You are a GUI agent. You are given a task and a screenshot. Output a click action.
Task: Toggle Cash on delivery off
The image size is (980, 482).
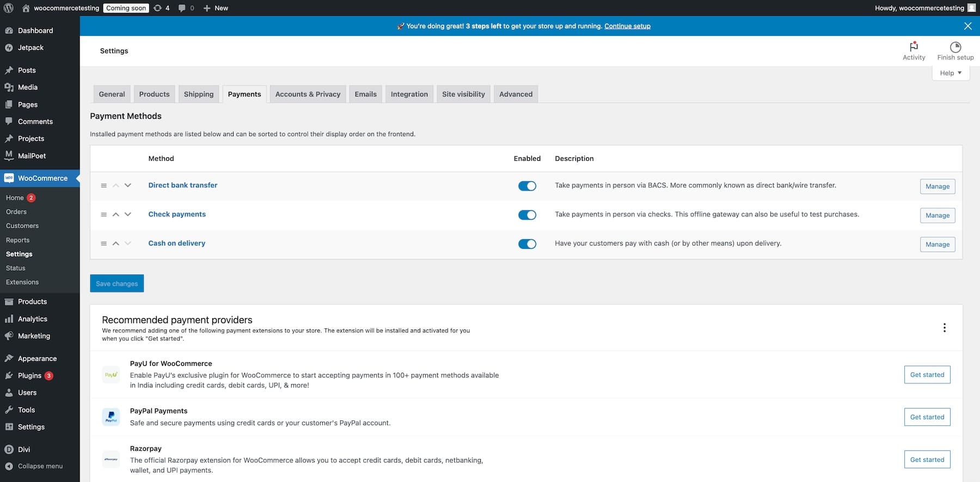click(x=526, y=244)
